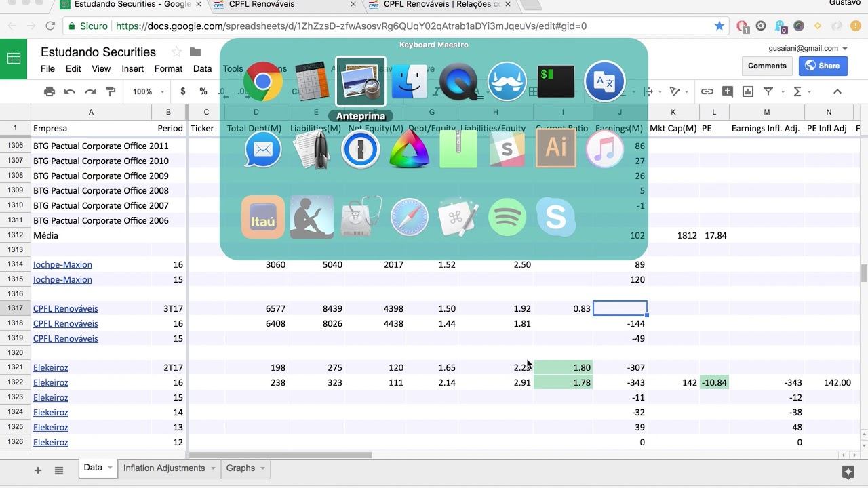Open the Graphs tab dropdown arrow
The image size is (868, 488).
pos(262,468)
